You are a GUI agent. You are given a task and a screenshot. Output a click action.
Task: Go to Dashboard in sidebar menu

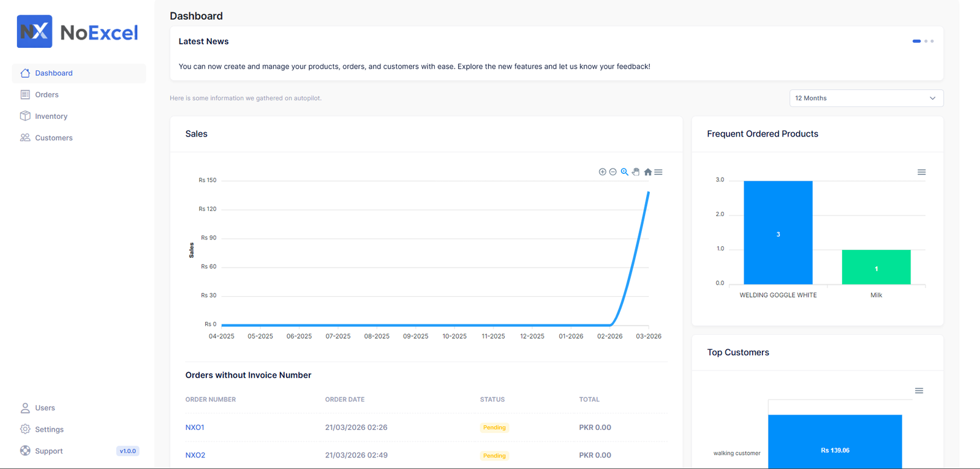[79, 73]
